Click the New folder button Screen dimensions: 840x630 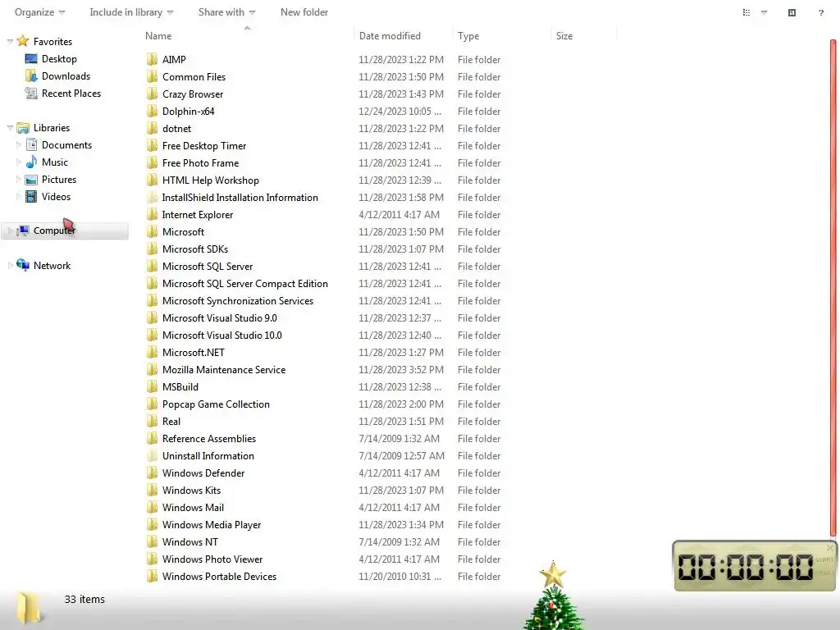304,12
